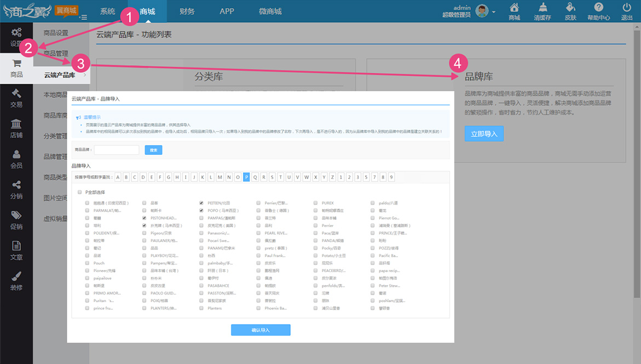Go to 商城 home icon in header

tap(514, 11)
